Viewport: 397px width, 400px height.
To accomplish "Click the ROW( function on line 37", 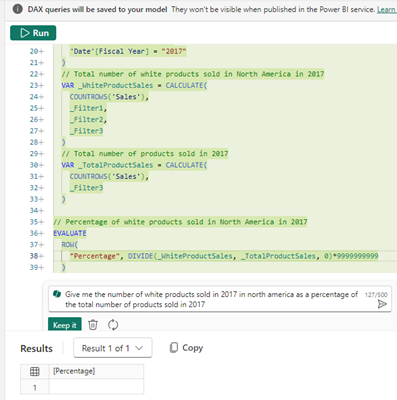I will point(70,245).
